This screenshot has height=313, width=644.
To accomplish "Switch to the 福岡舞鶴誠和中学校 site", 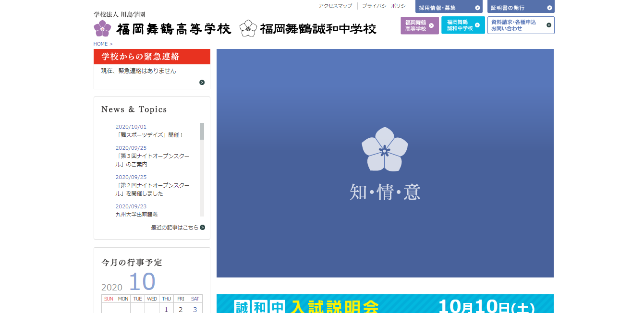I will (461, 25).
